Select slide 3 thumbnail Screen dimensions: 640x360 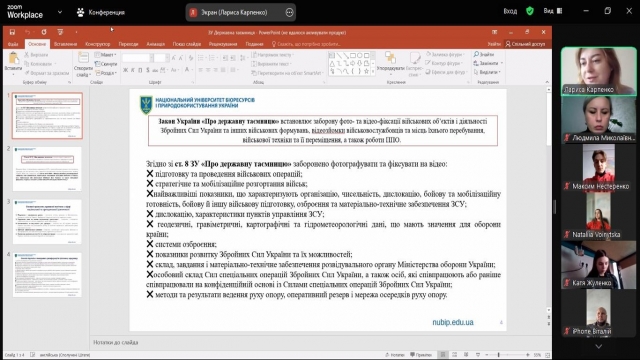47,222
